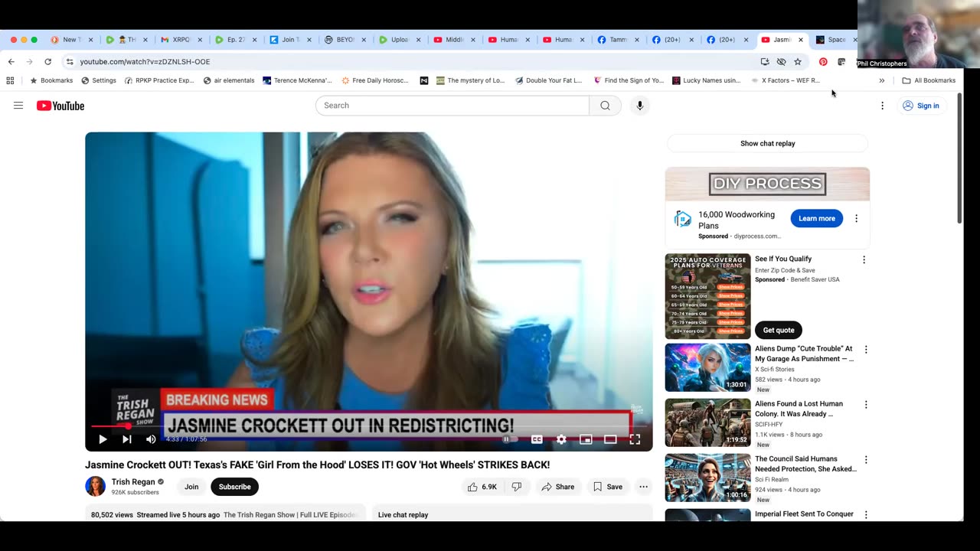This screenshot has width=980, height=551.
Task: Toggle the autoplay switch in player
Action: (x=510, y=439)
